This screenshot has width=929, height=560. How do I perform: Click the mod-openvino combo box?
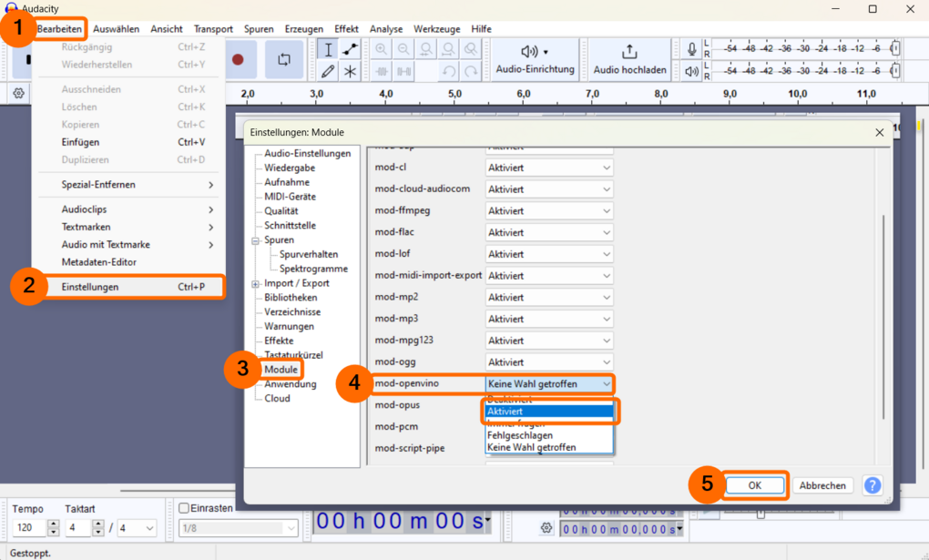coord(549,384)
